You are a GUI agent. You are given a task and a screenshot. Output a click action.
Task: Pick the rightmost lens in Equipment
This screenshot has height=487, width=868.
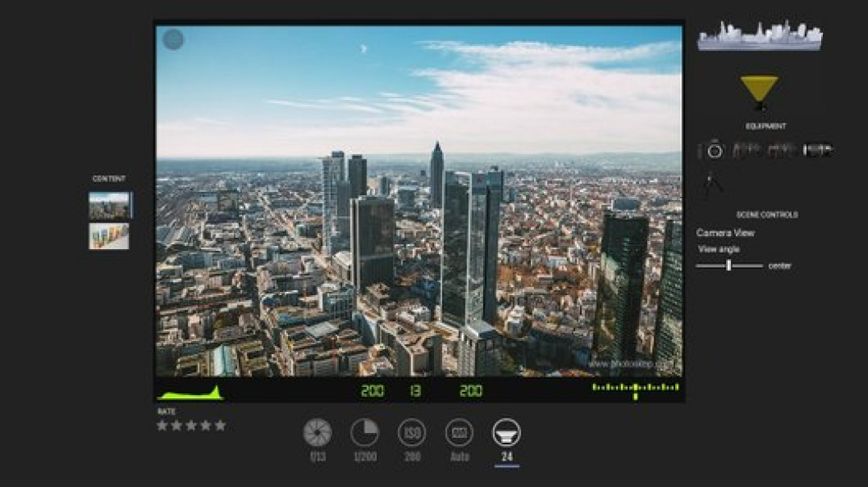click(818, 150)
